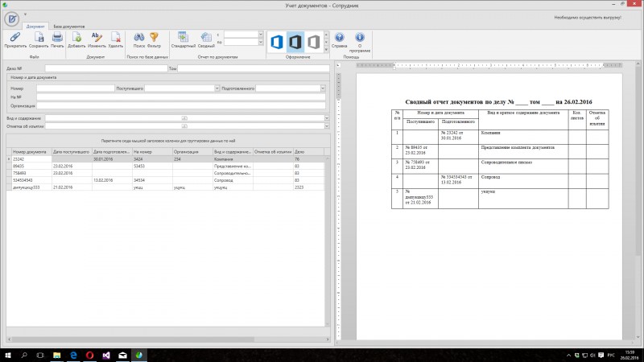Open the report end date 'по' dropdown
The width and height of the screenshot is (644, 362).
tap(260, 42)
